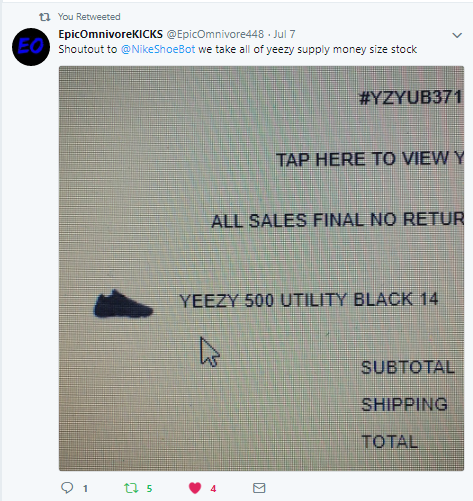Reply to the EpicOmnivoreKICKS tweet
Image resolution: width=473 pixels, height=501 pixels.
67,488
